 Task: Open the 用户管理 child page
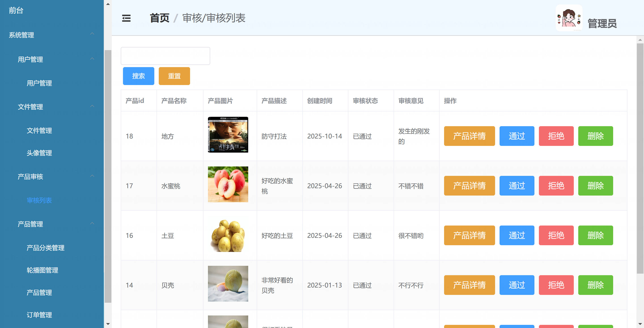click(x=39, y=83)
